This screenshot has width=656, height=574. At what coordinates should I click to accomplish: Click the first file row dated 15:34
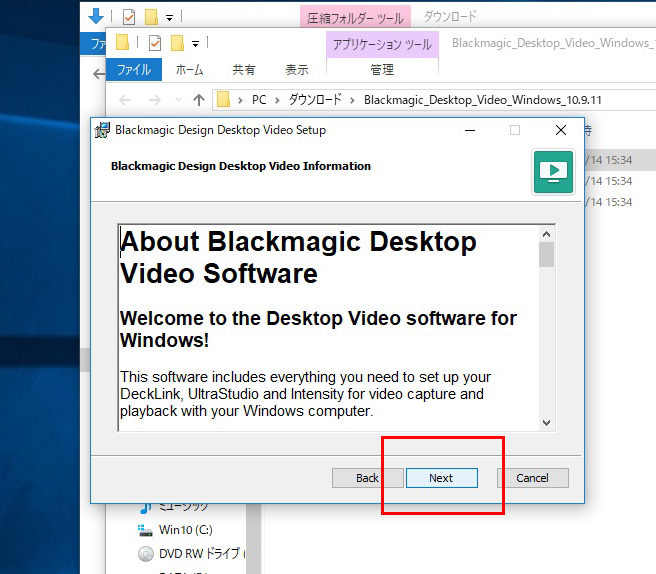tap(620, 160)
